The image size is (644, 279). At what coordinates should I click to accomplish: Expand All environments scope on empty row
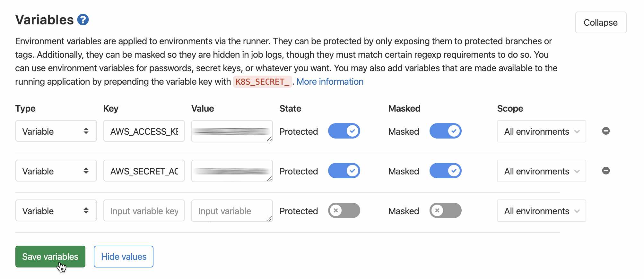tap(541, 211)
